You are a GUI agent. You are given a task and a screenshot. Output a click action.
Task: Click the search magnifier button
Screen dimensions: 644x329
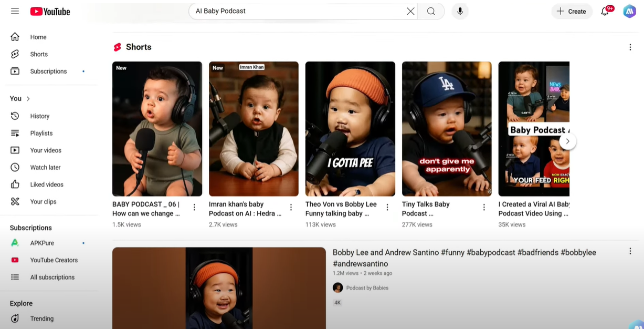[x=431, y=11]
